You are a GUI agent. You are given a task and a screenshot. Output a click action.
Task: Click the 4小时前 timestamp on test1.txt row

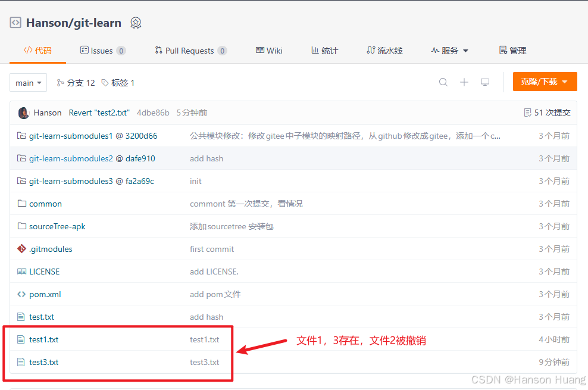[x=554, y=339]
